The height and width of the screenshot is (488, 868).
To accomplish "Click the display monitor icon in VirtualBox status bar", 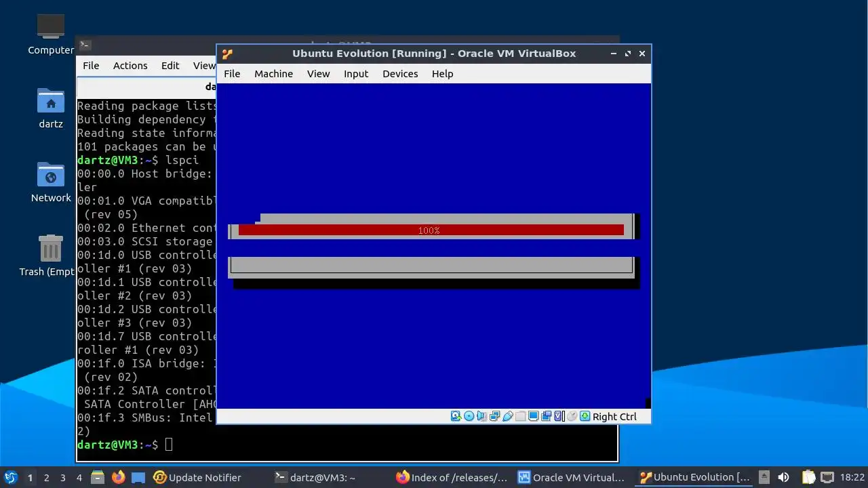I will pos(533,416).
